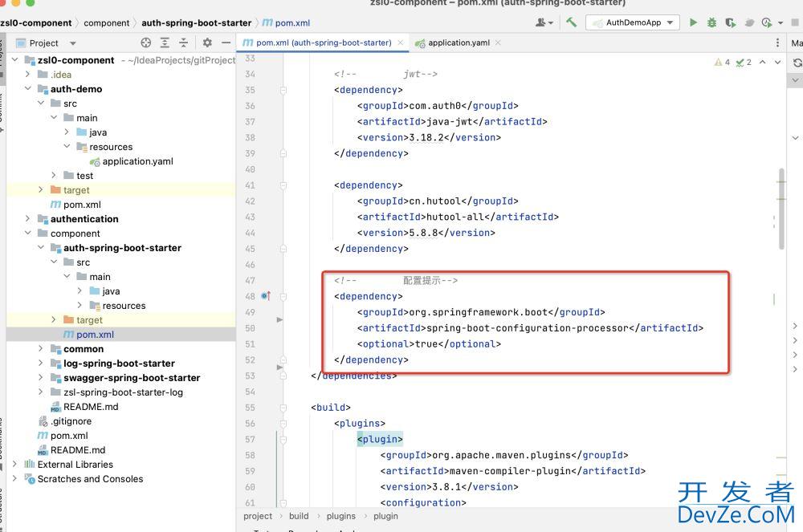
Task: Expand Scratches and Consoles node
Action: point(14,478)
